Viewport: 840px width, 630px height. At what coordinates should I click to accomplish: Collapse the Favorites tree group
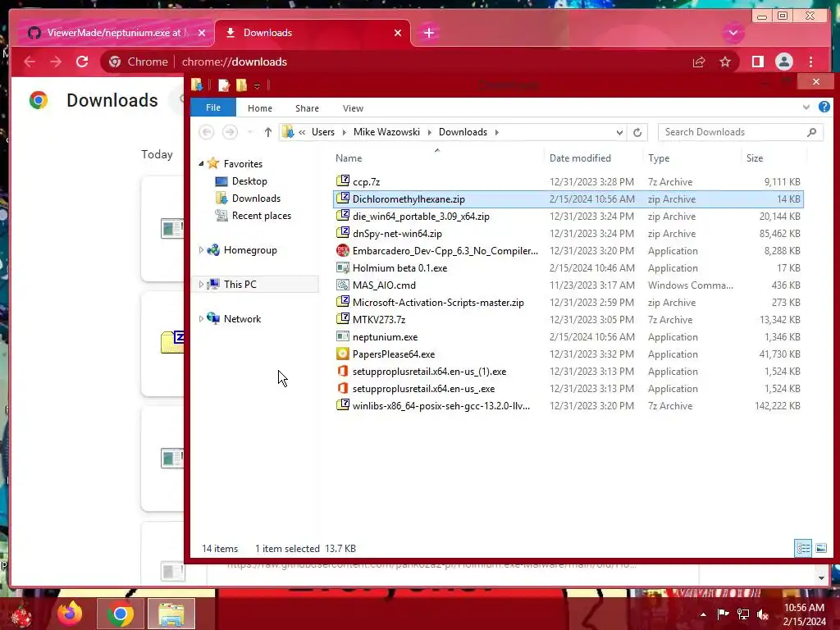[x=202, y=163]
